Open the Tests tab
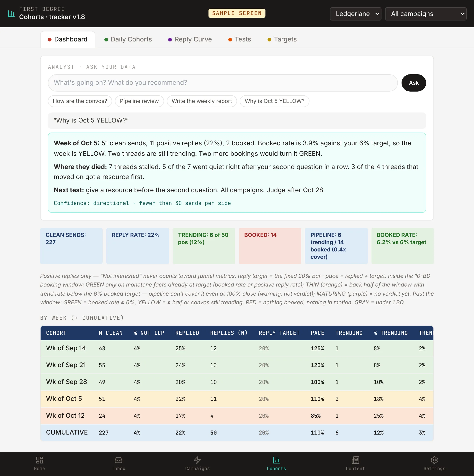This screenshot has height=476, width=474. tap(240, 39)
